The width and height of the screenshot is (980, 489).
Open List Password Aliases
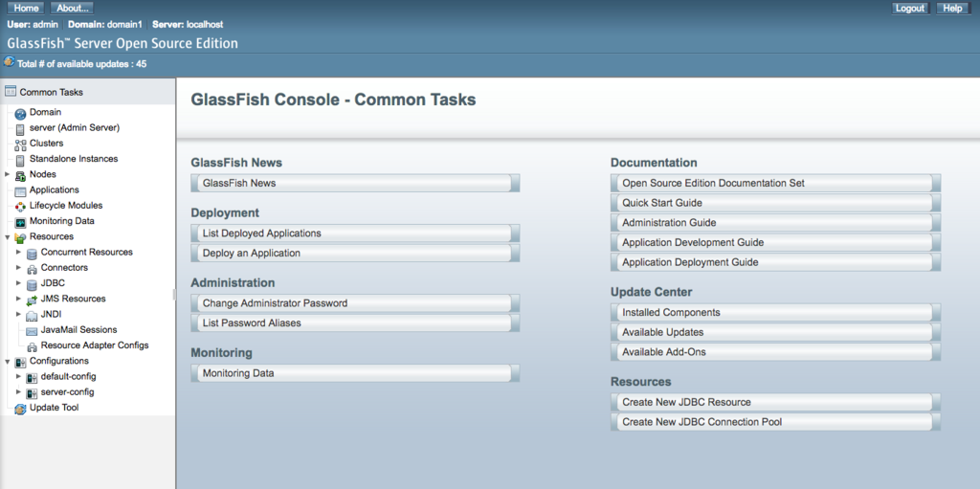[355, 323]
